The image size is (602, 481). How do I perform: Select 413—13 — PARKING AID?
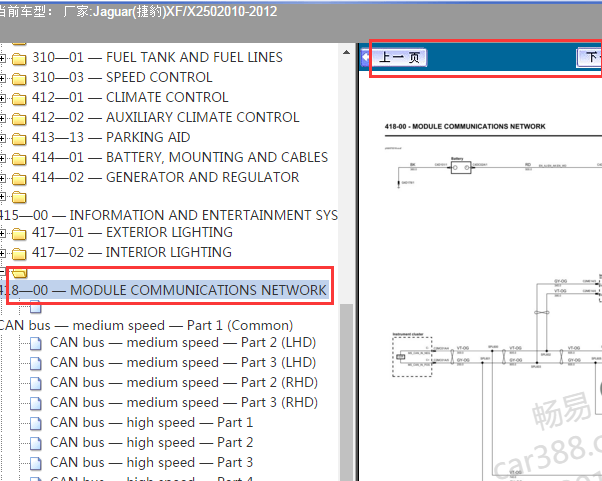coord(111,137)
